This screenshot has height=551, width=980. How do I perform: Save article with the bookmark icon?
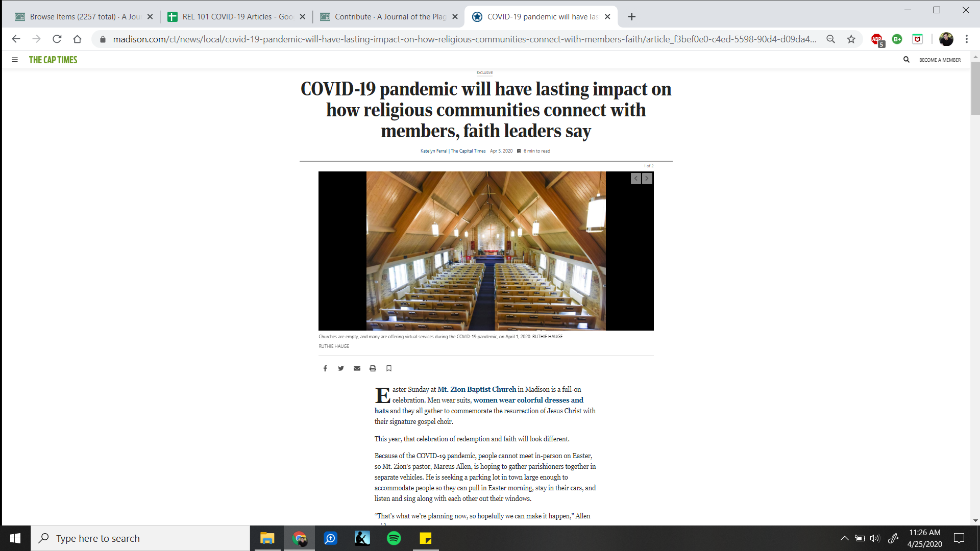389,368
